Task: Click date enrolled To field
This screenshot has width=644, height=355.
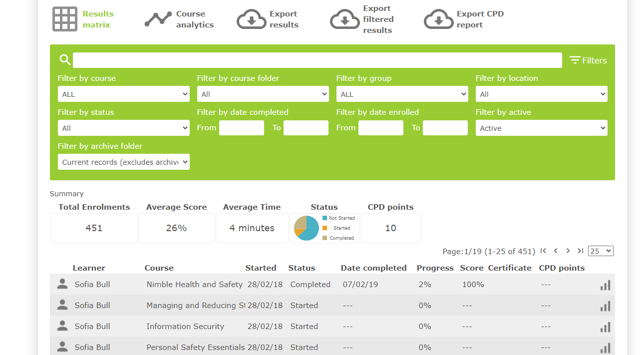Action: 445,128
